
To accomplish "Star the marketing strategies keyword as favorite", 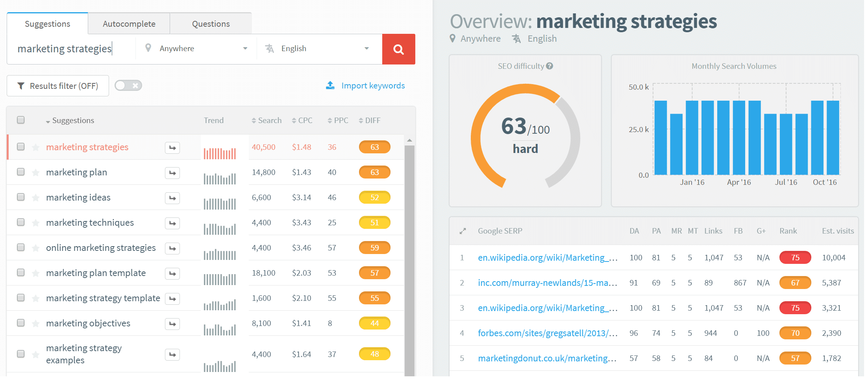I will (x=35, y=147).
